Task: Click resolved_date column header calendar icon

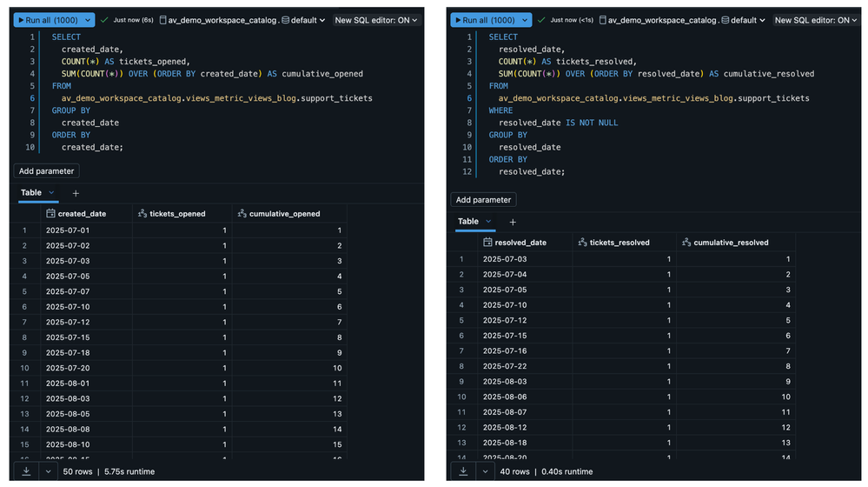Action: [487, 242]
